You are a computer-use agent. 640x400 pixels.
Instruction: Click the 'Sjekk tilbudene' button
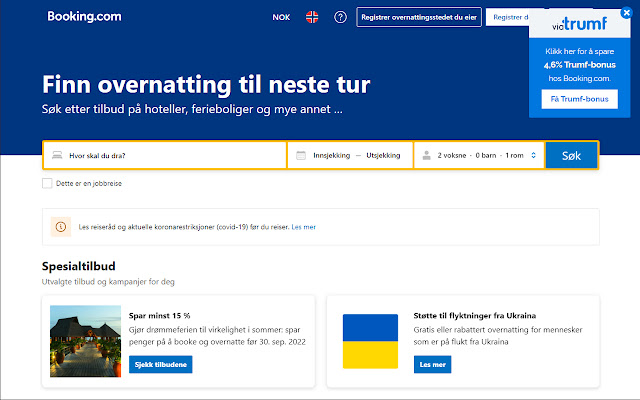coord(160,364)
